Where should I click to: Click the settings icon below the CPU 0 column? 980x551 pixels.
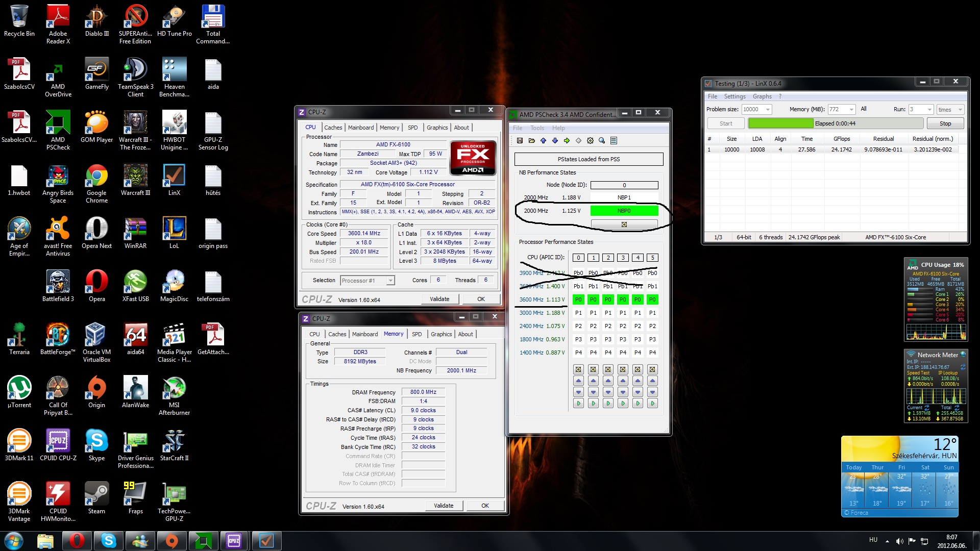(x=578, y=369)
